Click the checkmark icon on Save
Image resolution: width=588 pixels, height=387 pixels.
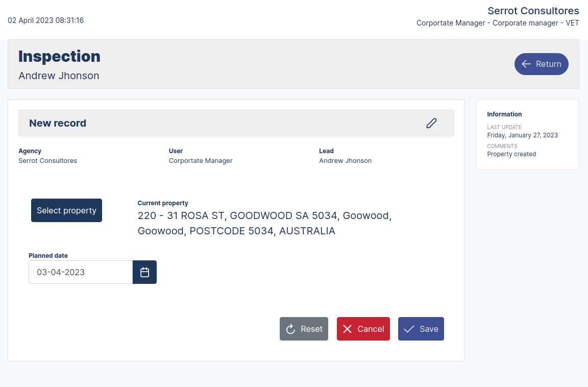pyautogui.click(x=409, y=329)
